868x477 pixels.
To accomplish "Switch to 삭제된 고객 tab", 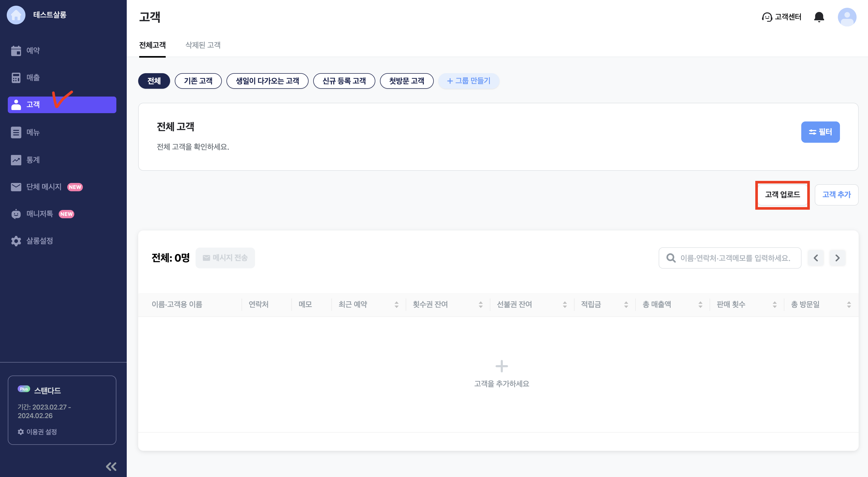I will (x=203, y=45).
